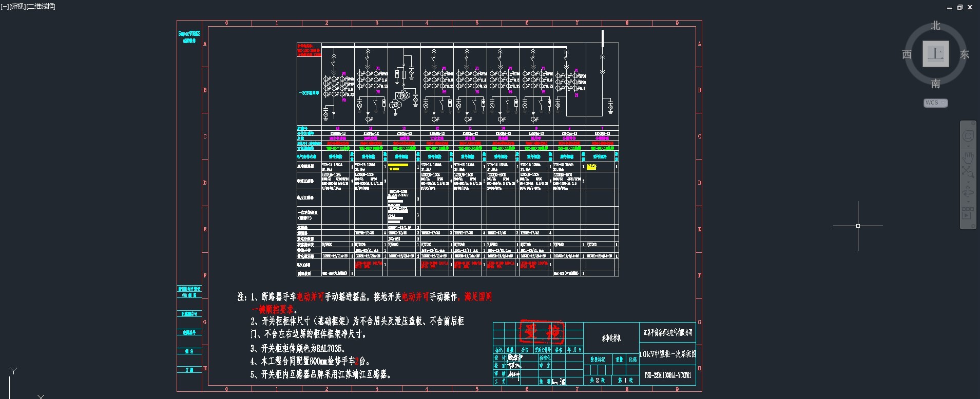Viewport: 980px width, 399px height.
Task: Expand the SteeringWheels dropdown arrow
Action: [968, 146]
